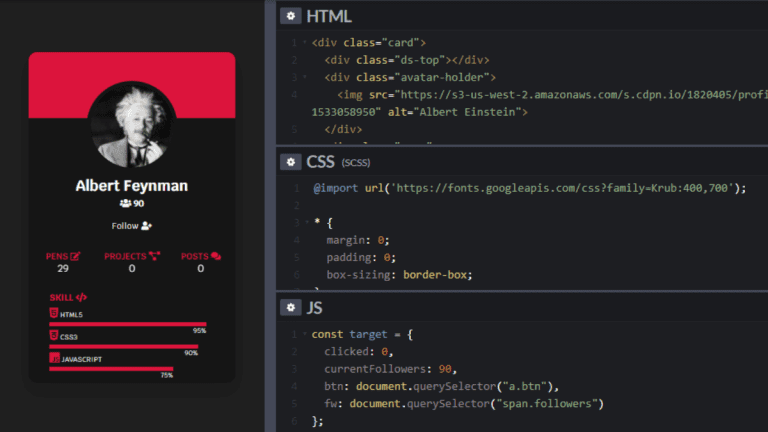Click the Google Fonts URL in CSS import
Viewport: 768px width, 432px height.
pos(562,188)
